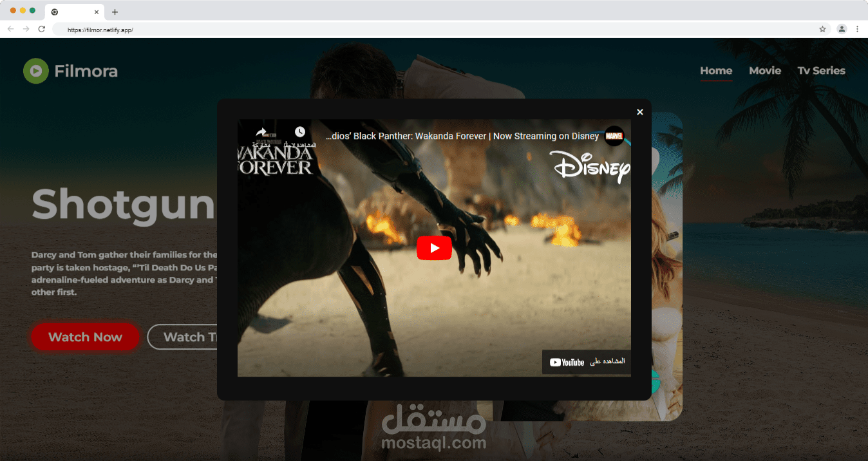This screenshot has height=461, width=868.
Task: Click the Watch Later clock icon
Action: pos(300,132)
